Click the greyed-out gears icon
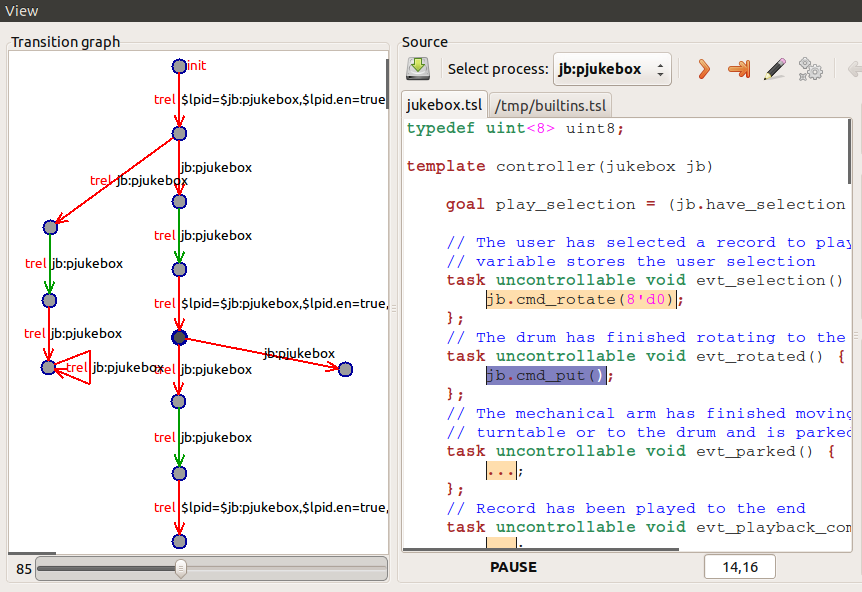 (x=810, y=69)
